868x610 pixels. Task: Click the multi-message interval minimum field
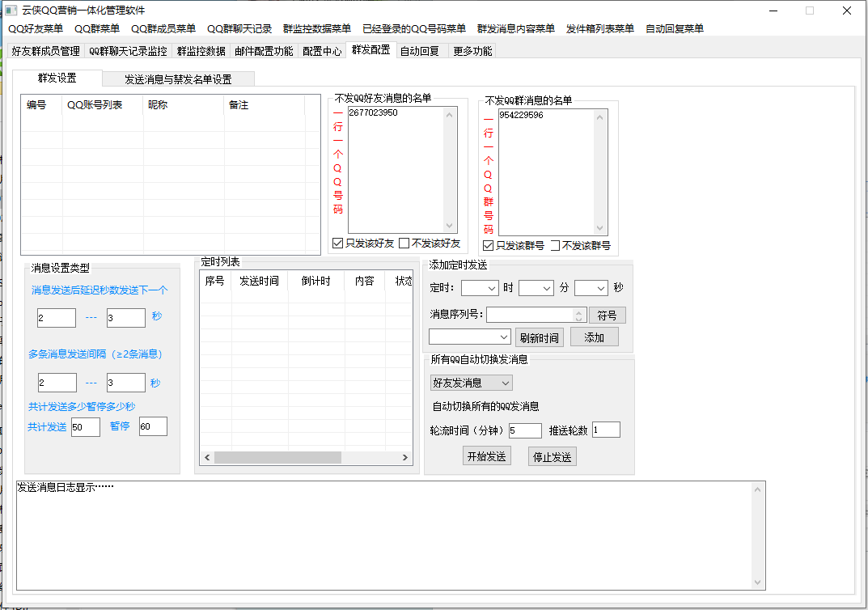tap(57, 383)
